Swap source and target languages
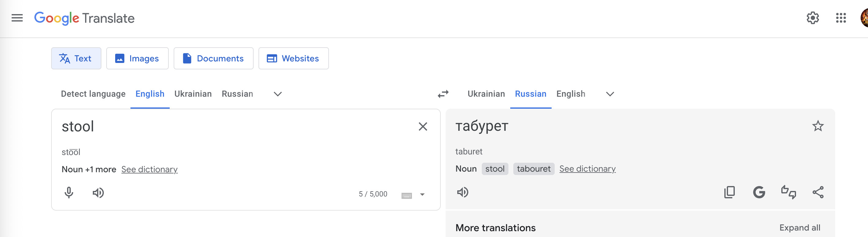868x237 pixels. [x=443, y=94]
